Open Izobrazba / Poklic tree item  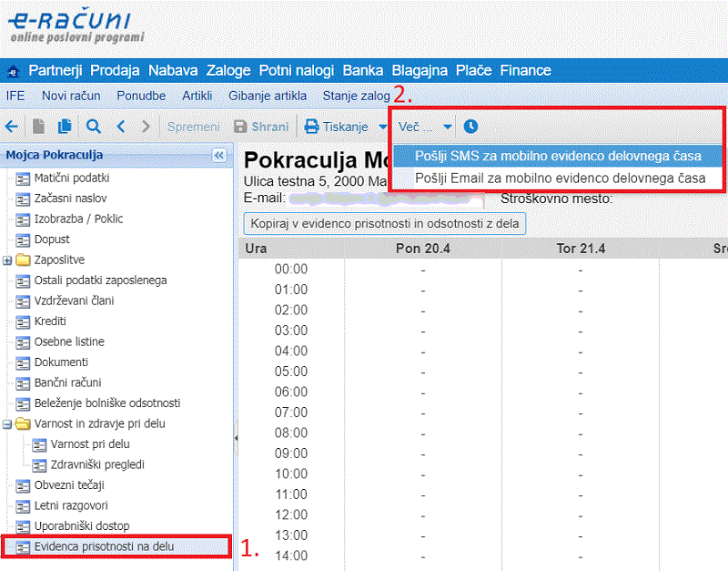[78, 219]
